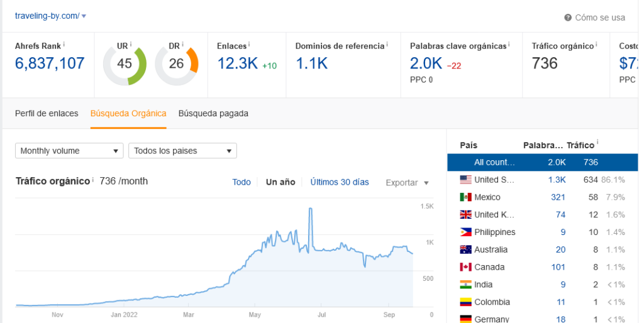Open the 9 keywords link for Philippines

(x=563, y=233)
